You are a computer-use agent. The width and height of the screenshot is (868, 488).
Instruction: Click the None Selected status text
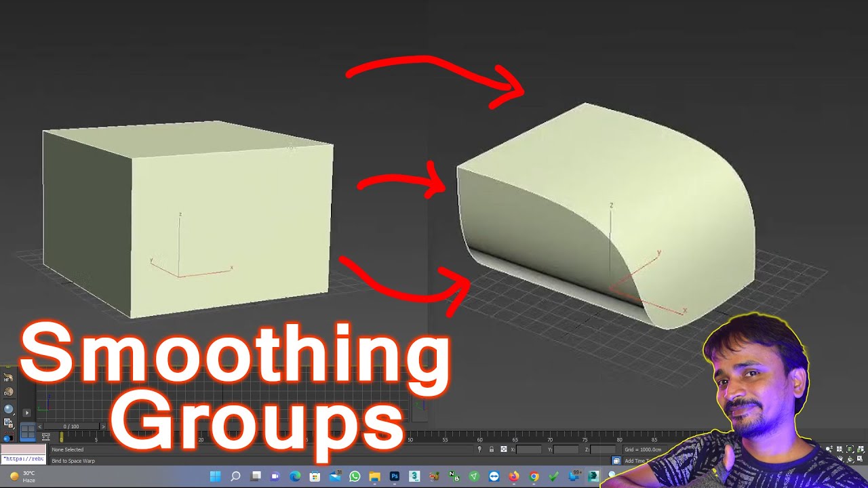(68, 449)
